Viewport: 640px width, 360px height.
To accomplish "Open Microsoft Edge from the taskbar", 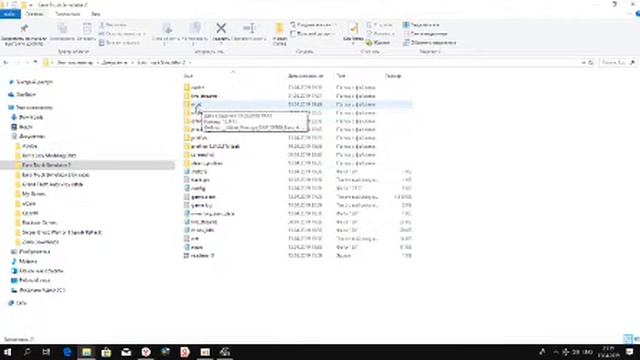I will tap(67, 352).
